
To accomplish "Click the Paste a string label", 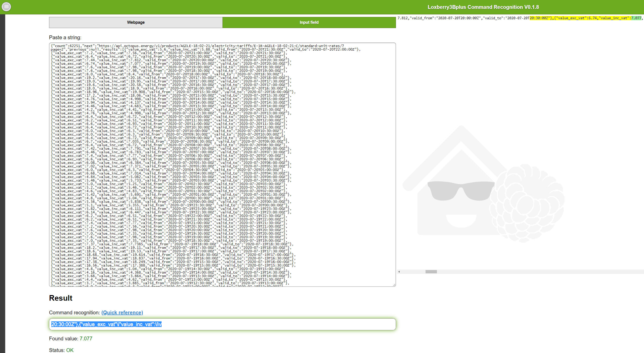I will 65,37.
